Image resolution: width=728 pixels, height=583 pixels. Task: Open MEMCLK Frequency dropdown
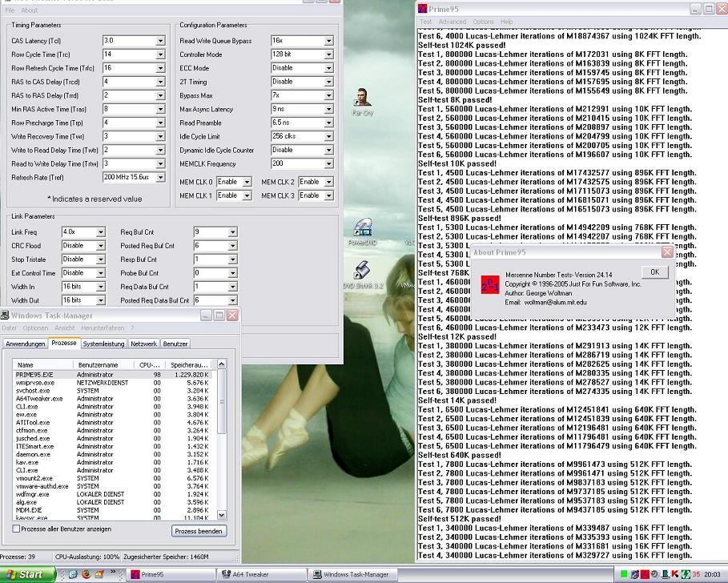click(x=328, y=164)
